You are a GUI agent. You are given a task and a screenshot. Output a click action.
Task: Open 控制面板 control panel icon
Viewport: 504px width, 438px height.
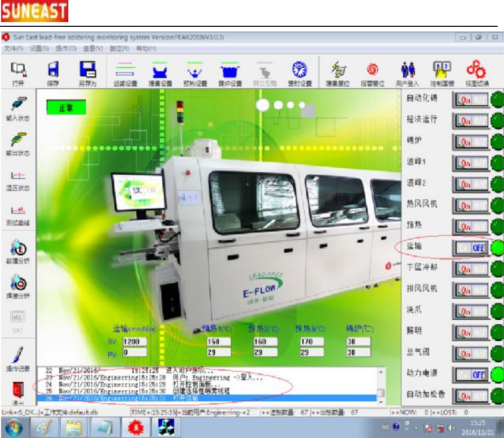pyautogui.click(x=443, y=73)
